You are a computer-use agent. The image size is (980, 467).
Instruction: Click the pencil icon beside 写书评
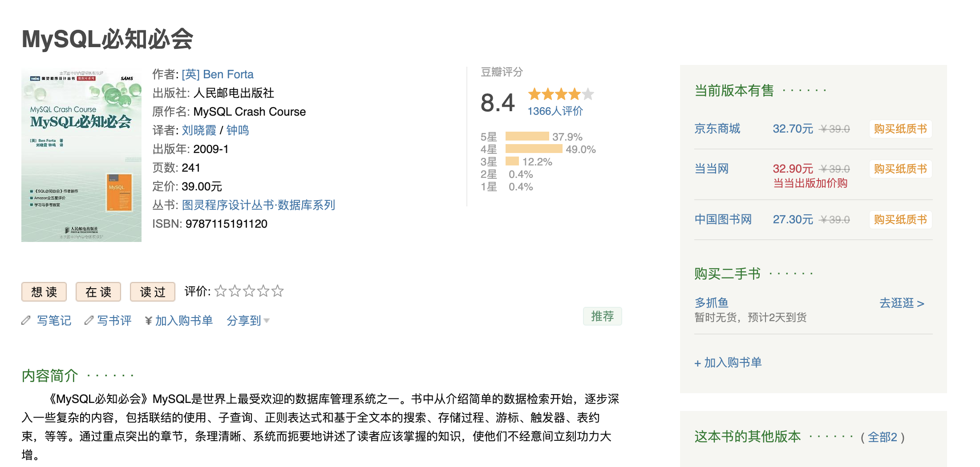pos(89,320)
